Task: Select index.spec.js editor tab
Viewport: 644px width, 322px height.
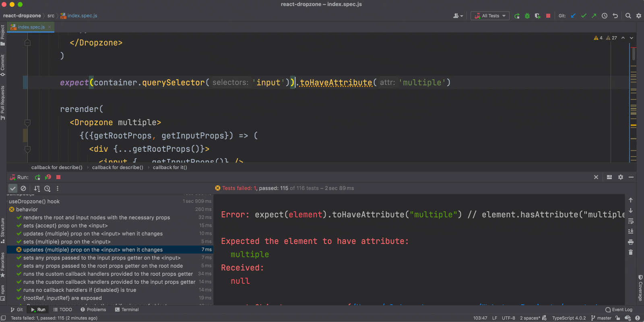Action: [x=31, y=27]
